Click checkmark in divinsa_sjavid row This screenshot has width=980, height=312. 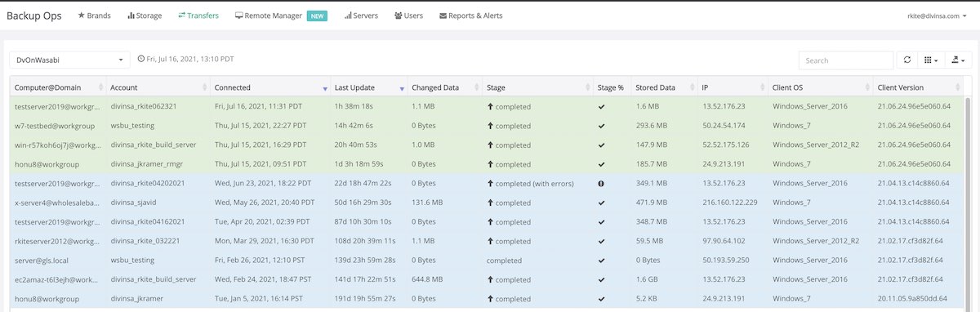click(x=602, y=203)
